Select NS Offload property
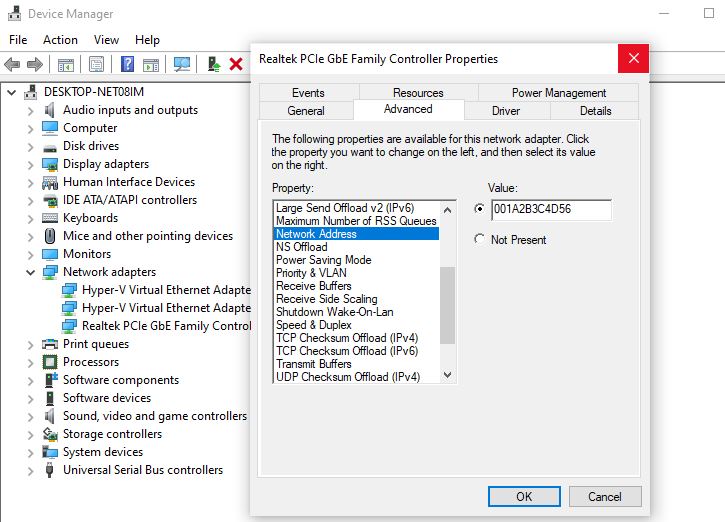The width and height of the screenshot is (725, 522). click(302, 247)
